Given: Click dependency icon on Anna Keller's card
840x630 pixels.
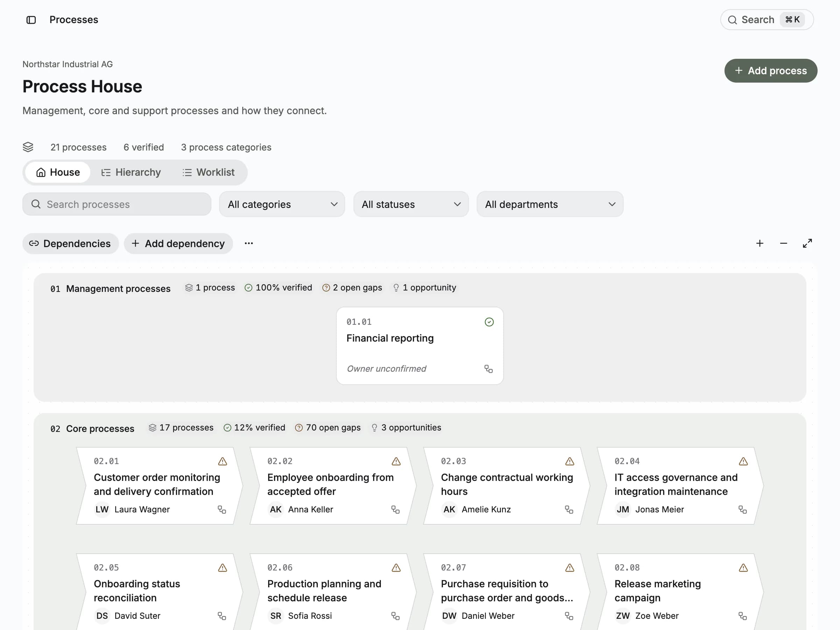Looking at the screenshot, I should pos(395,510).
